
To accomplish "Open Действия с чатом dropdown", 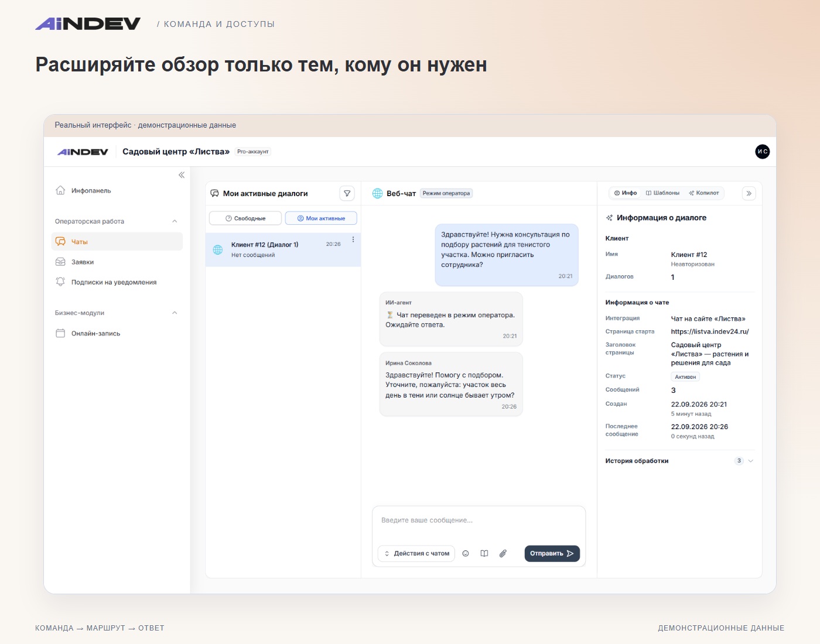I will [416, 553].
